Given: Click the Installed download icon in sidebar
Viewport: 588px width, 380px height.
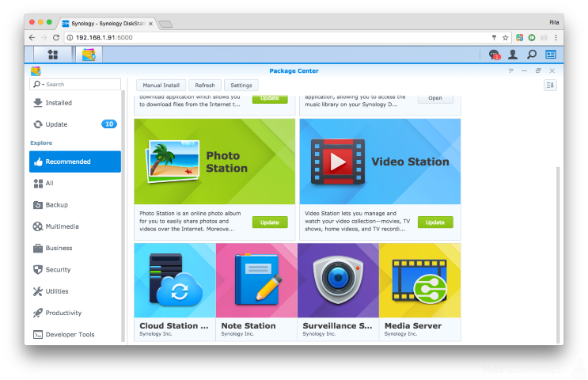Looking at the screenshot, I should pos(38,103).
